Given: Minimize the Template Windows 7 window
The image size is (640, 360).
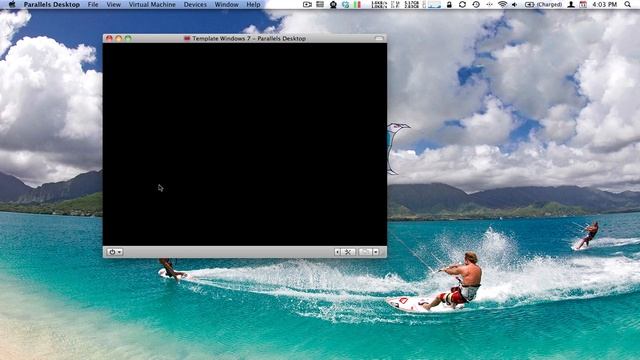Looking at the screenshot, I should pos(118,38).
